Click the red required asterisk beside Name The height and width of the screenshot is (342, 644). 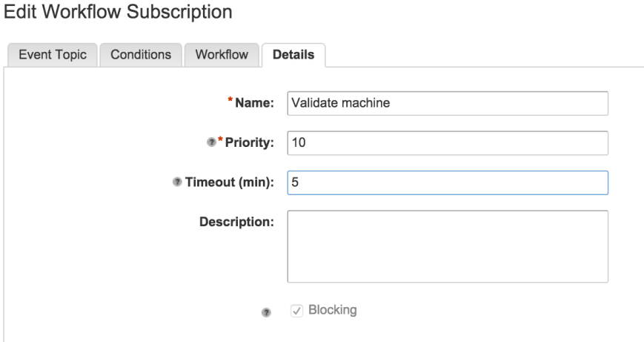click(230, 101)
